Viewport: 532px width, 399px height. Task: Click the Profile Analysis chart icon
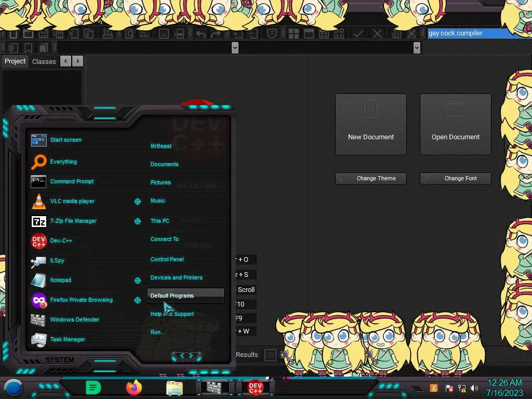396,34
